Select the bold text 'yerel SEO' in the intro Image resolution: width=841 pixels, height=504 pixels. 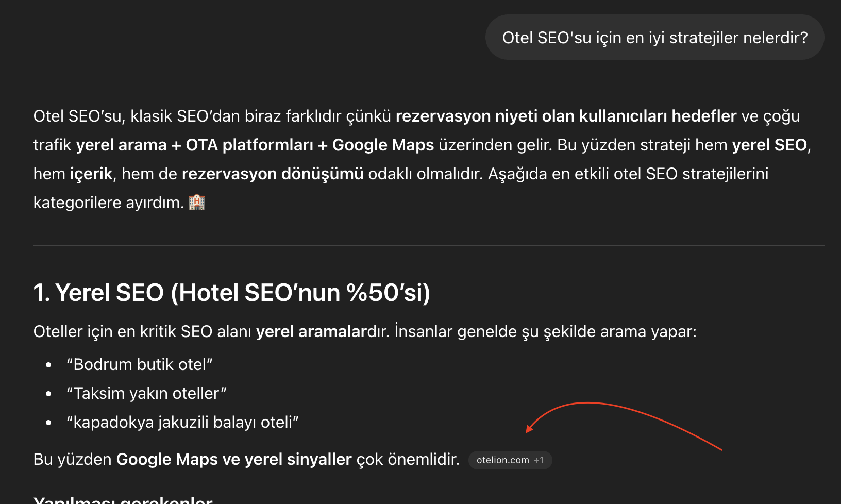[x=770, y=145]
